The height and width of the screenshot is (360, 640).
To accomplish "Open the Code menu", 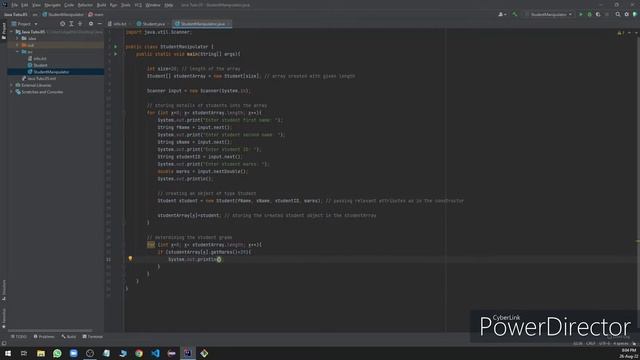I will (69, 5).
